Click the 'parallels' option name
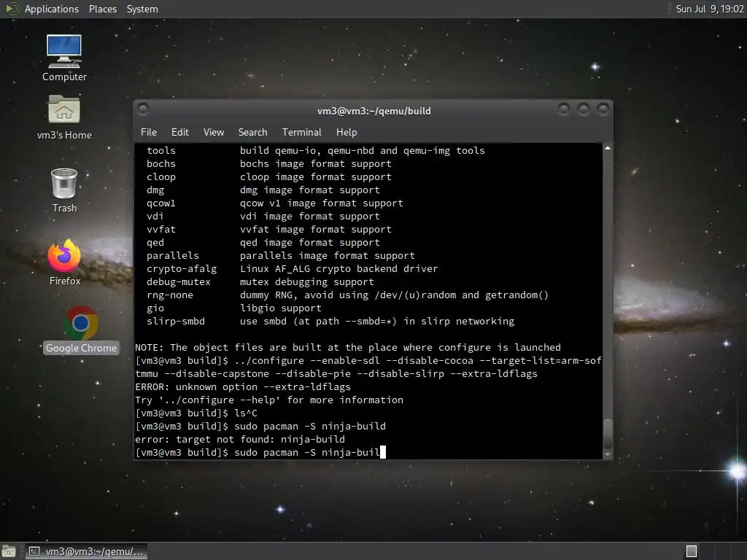Image resolution: width=747 pixels, height=560 pixels. click(172, 256)
